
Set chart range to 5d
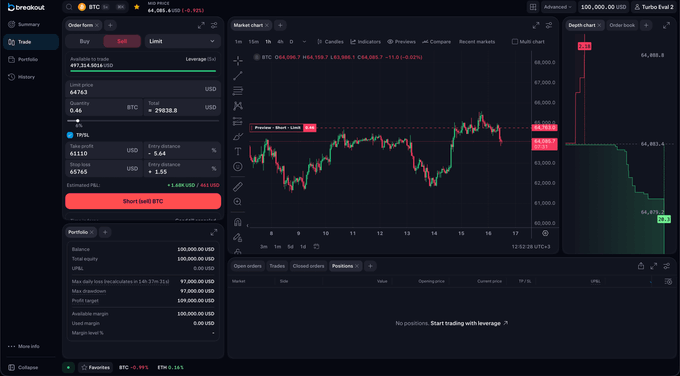click(x=290, y=246)
